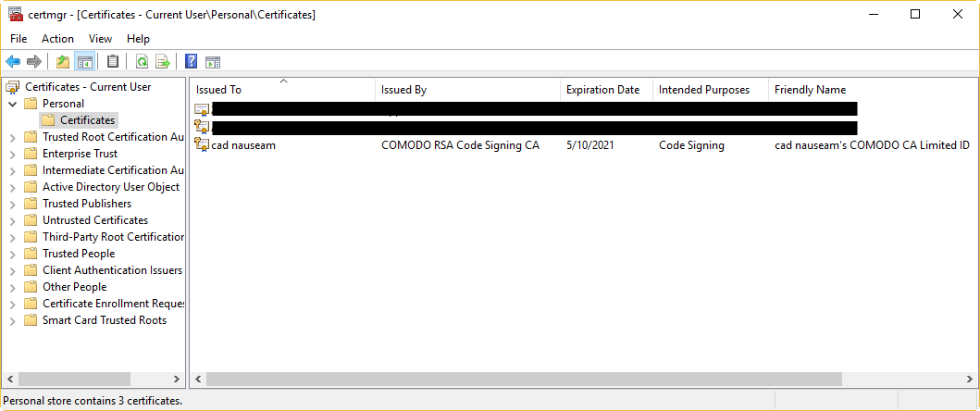Select the Untrusted Certificates folder
980x411 pixels.
[95, 220]
